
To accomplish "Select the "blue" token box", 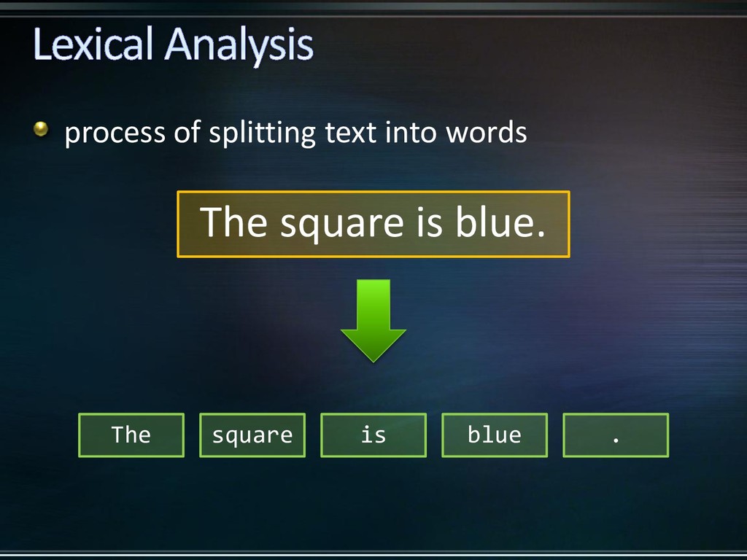I will [x=495, y=435].
